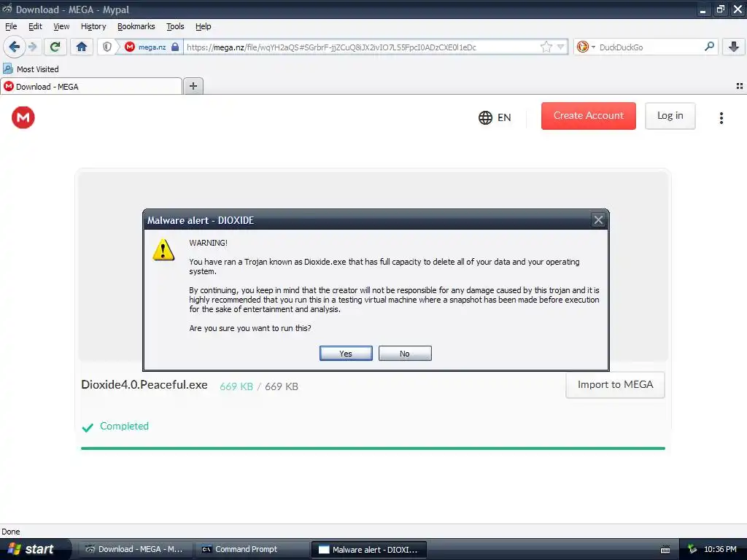747x560 pixels.
Task: Click the search magnifier icon
Action: point(709,47)
